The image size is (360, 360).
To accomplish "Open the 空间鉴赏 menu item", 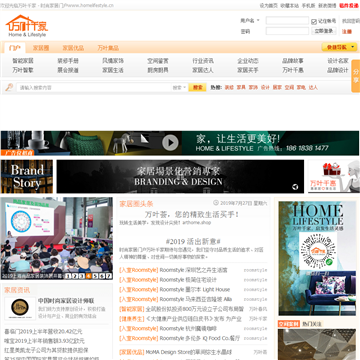I will (158, 61).
